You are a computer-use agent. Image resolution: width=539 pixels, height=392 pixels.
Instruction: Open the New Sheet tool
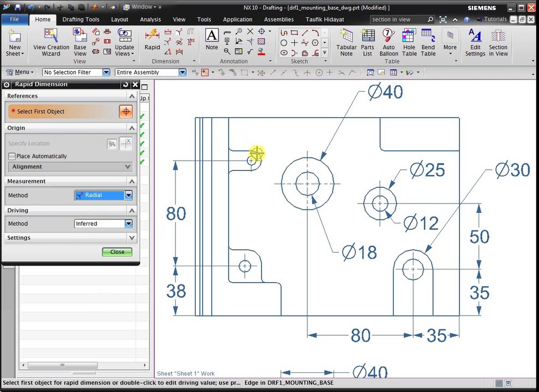[15, 42]
